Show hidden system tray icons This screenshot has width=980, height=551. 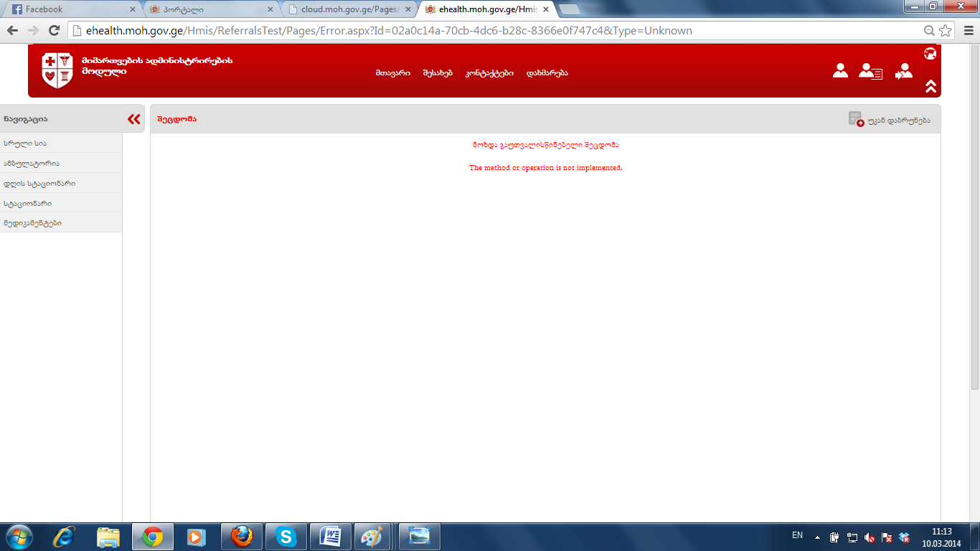(817, 537)
